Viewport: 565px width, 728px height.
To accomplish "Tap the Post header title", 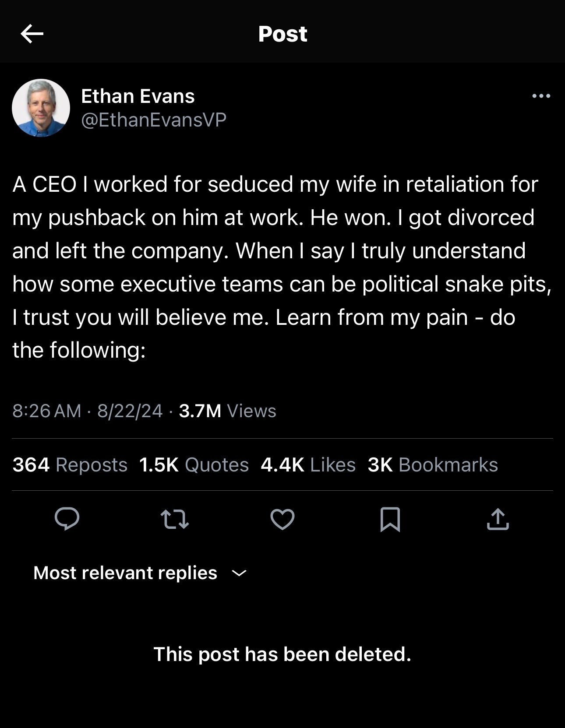I will pyautogui.click(x=282, y=34).
